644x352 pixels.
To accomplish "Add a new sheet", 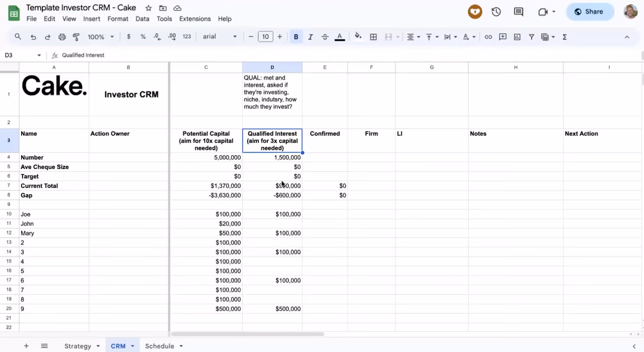I will click(x=26, y=346).
